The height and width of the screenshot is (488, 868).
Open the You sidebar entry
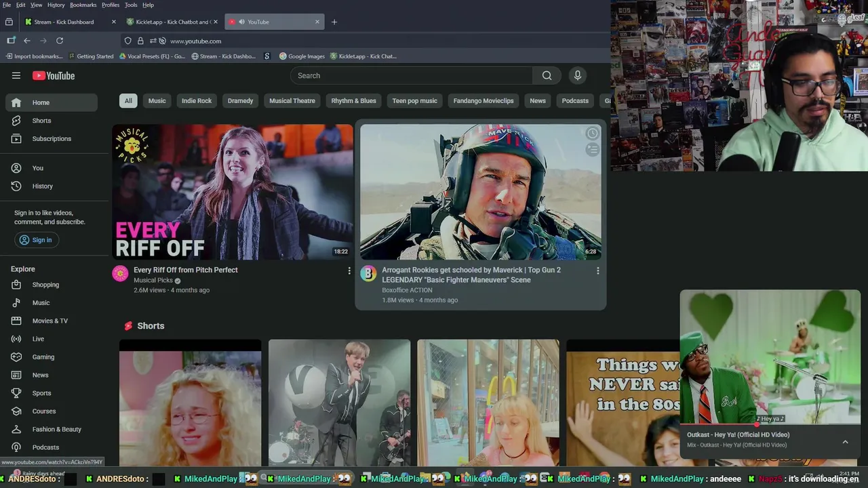[52, 168]
